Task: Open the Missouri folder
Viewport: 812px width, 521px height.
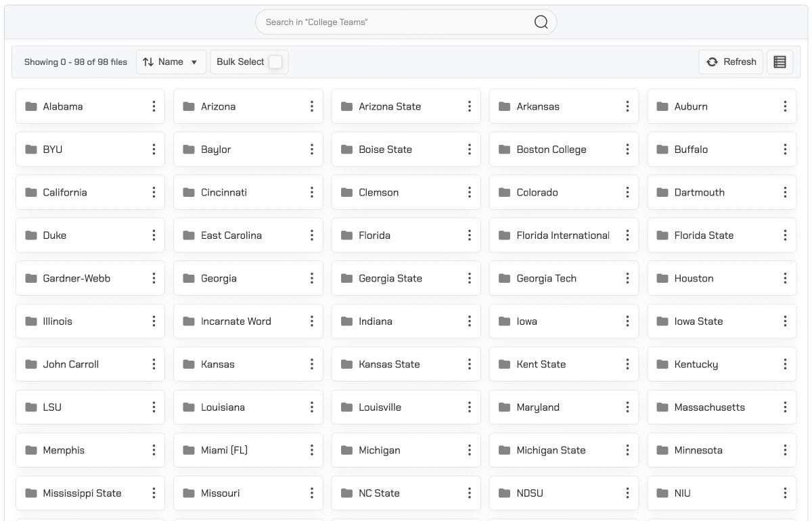Action: click(x=248, y=493)
